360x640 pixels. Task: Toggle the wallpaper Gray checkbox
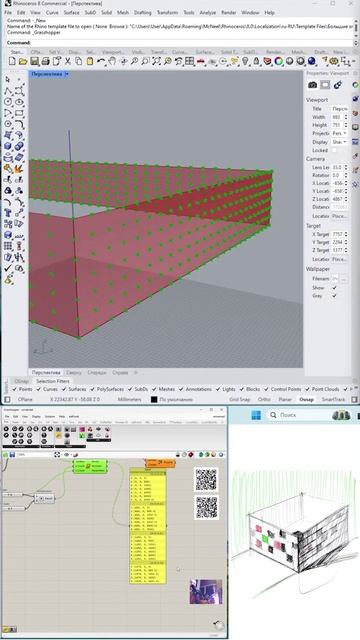334,296
